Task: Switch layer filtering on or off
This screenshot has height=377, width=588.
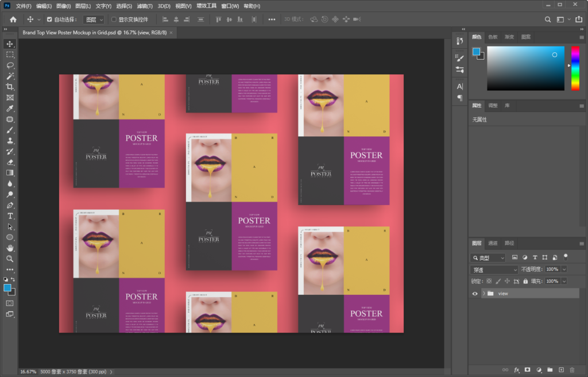Action: coord(566,257)
